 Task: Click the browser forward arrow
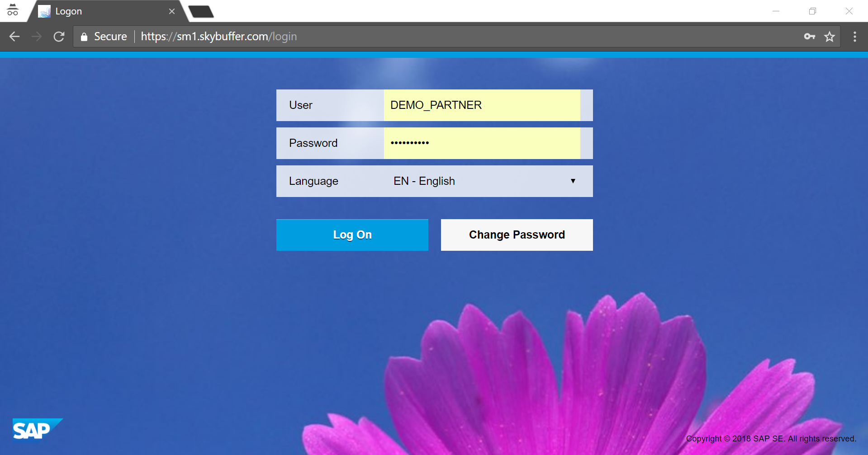click(37, 37)
